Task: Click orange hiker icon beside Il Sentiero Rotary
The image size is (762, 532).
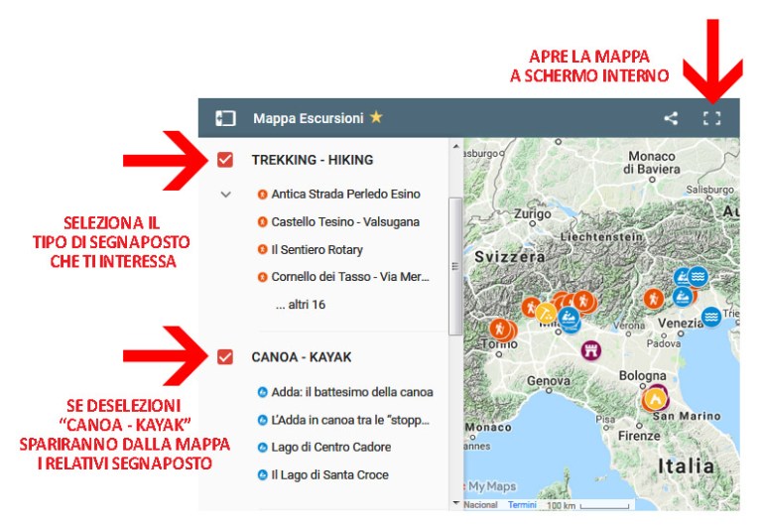Action: click(x=262, y=249)
